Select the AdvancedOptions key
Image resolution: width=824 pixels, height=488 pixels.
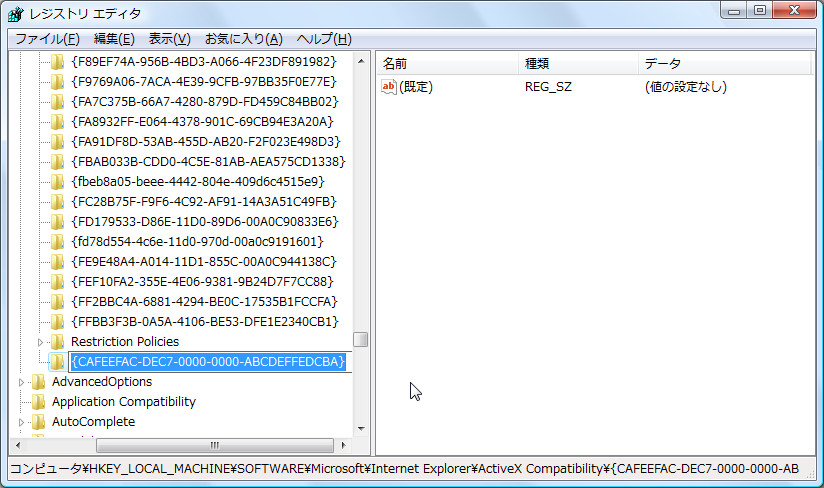102,381
